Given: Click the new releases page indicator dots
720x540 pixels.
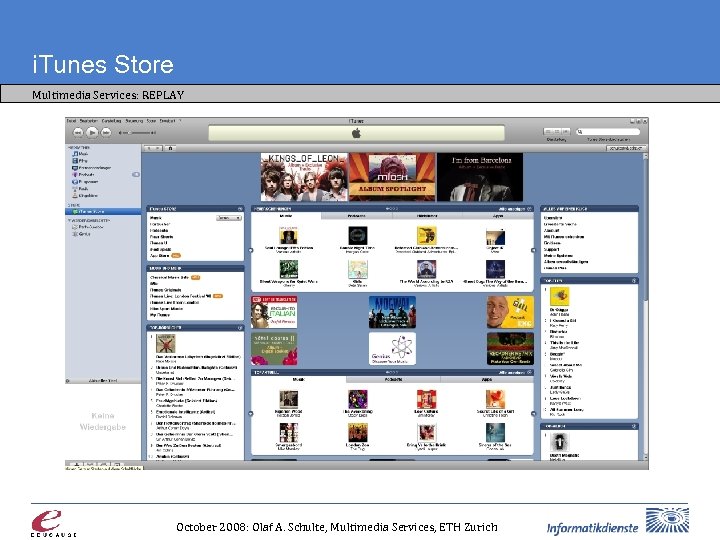Looking at the screenshot, I should coord(392,209).
